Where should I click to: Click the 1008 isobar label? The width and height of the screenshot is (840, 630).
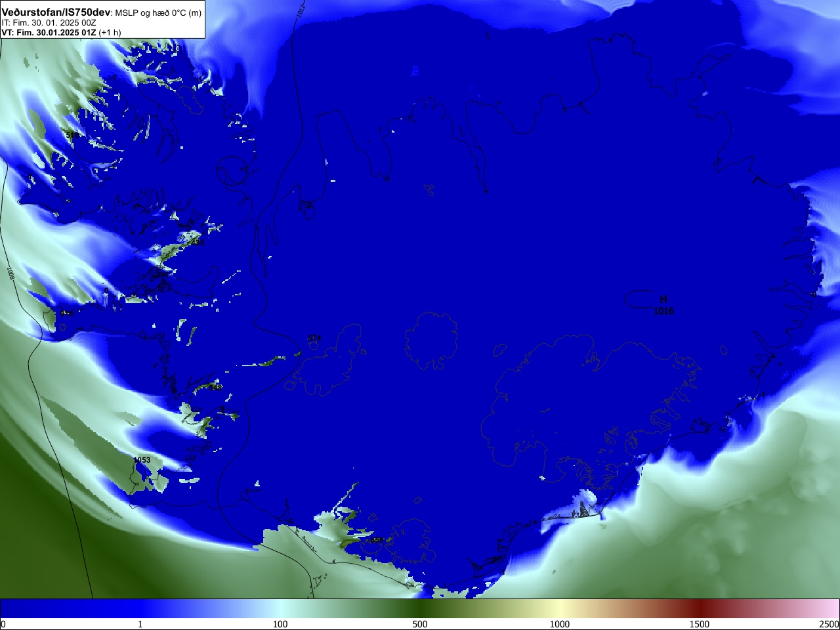coord(10,274)
